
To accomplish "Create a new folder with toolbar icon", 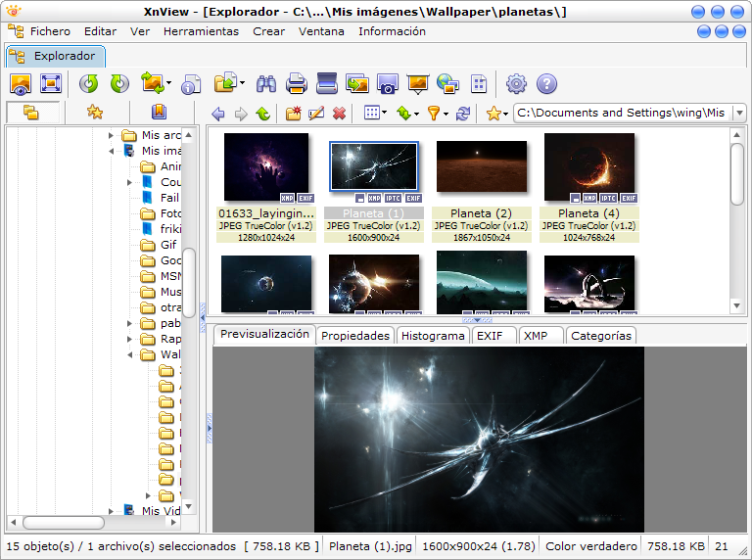I will tap(293, 114).
